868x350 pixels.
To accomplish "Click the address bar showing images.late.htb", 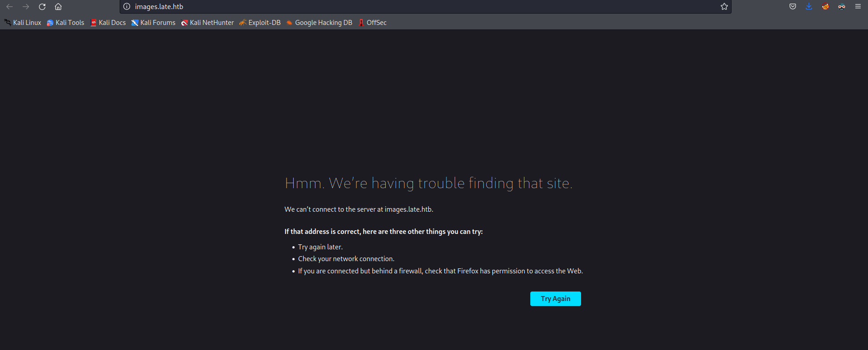I will tap(408, 7).
